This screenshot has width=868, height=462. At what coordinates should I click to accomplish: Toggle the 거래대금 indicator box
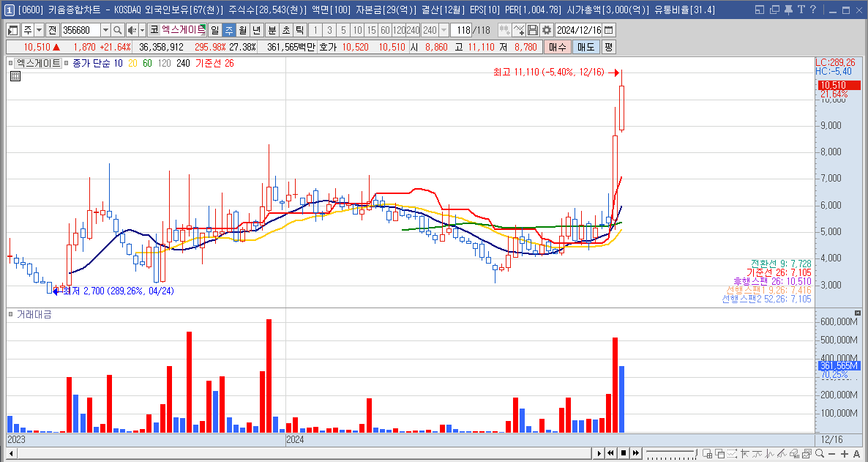click(x=11, y=314)
